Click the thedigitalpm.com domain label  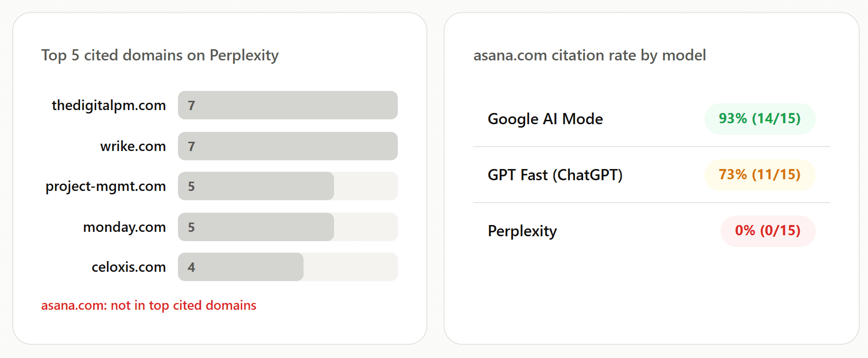109,105
